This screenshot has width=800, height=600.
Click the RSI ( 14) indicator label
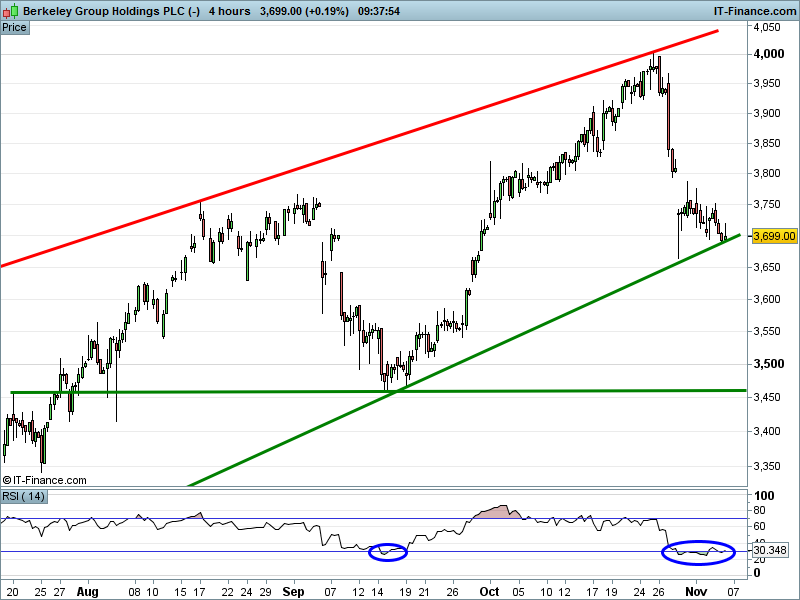[x=23, y=496]
